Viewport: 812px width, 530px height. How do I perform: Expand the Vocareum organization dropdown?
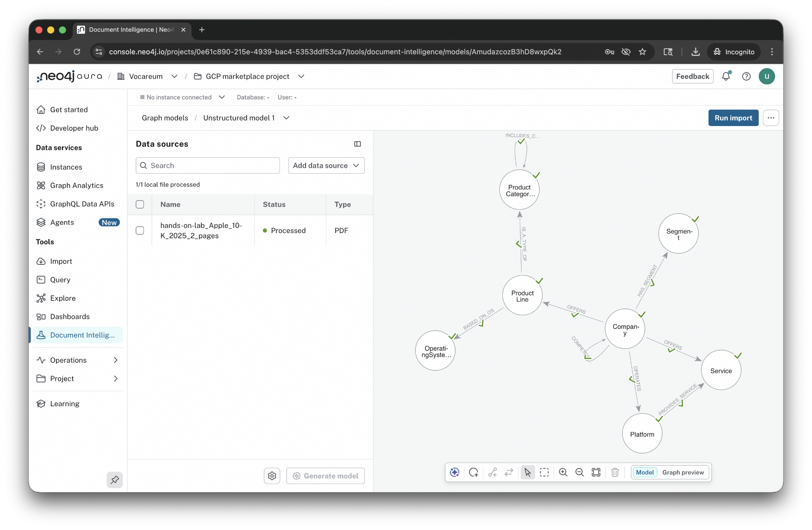point(174,76)
